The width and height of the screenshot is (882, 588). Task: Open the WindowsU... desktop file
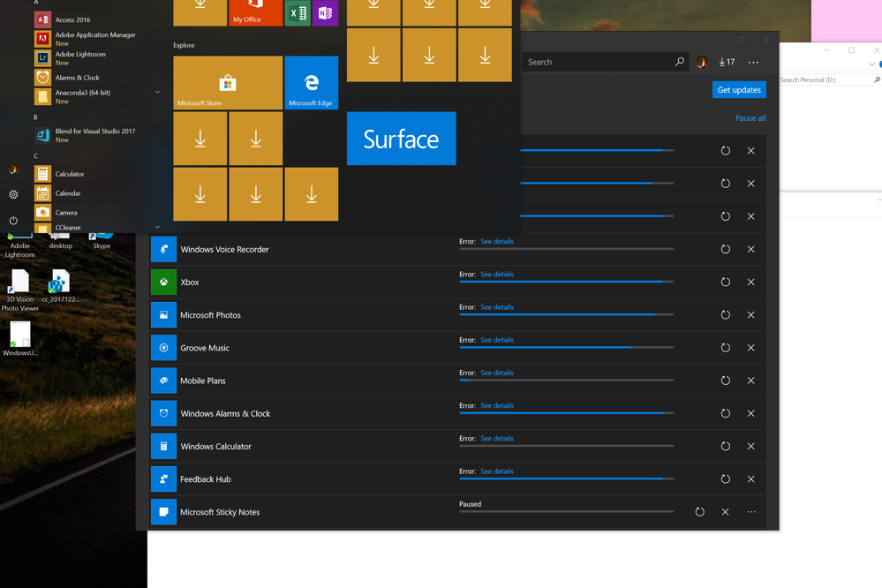click(19, 339)
